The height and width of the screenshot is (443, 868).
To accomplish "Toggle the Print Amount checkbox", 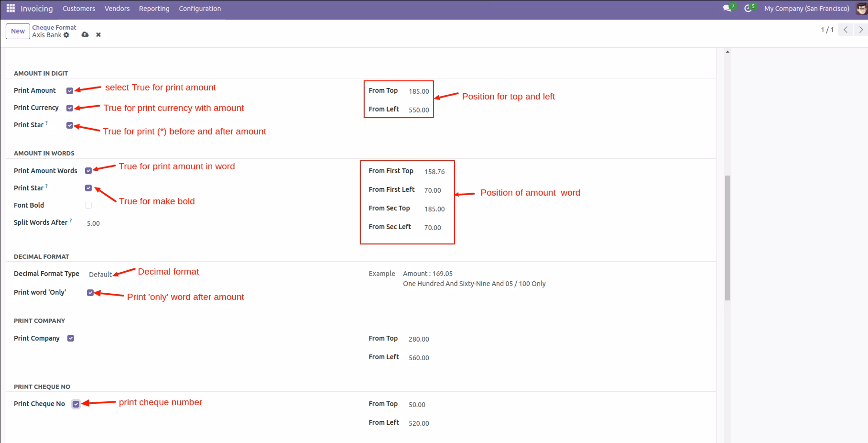I will coord(70,91).
